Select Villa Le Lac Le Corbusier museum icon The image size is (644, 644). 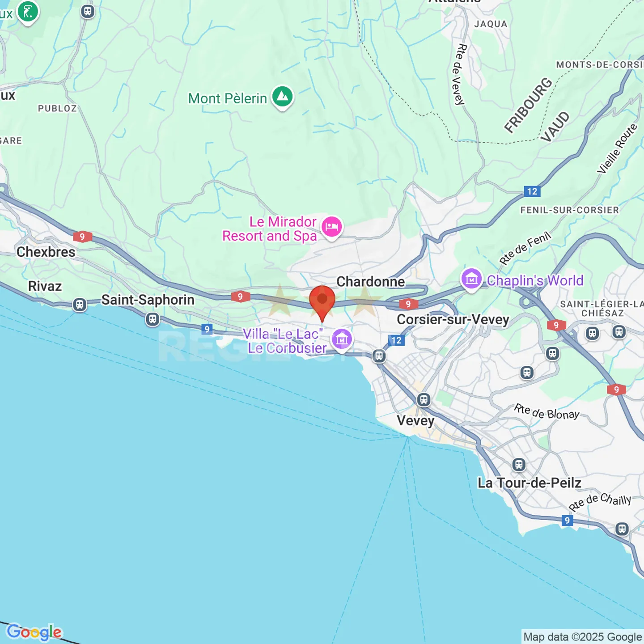pos(342,339)
